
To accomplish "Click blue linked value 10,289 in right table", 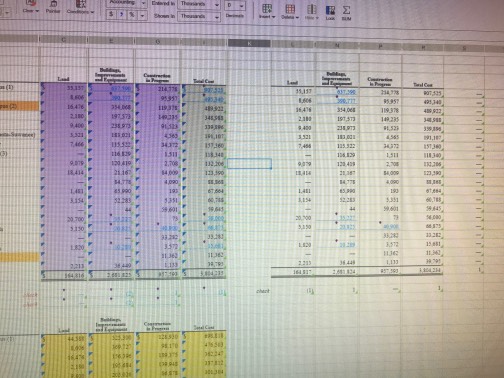I will tap(347, 244).
